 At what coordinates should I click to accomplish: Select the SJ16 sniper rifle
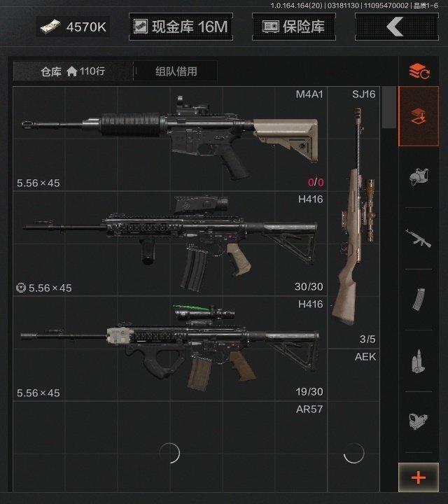(353, 217)
